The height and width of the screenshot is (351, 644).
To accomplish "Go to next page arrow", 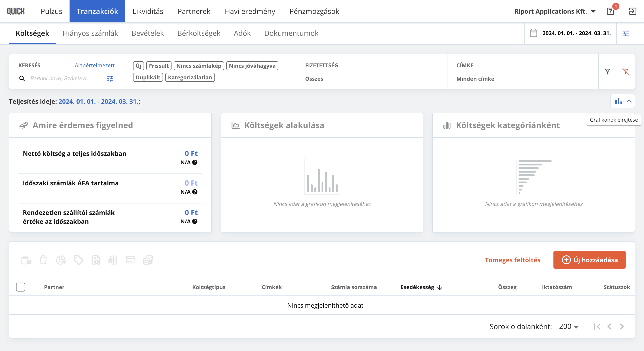I will click(622, 326).
